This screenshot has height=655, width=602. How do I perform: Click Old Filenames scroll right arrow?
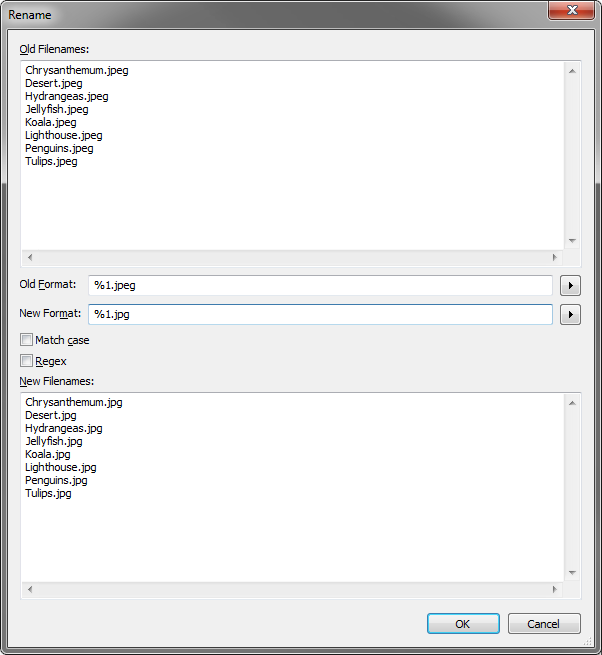(x=554, y=257)
